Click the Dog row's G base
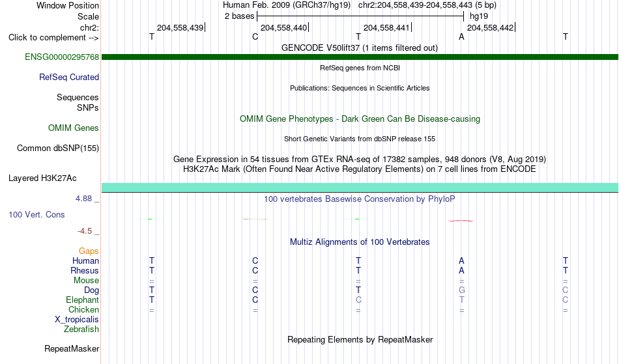Viewport: 619px width, 364px height. (462, 290)
